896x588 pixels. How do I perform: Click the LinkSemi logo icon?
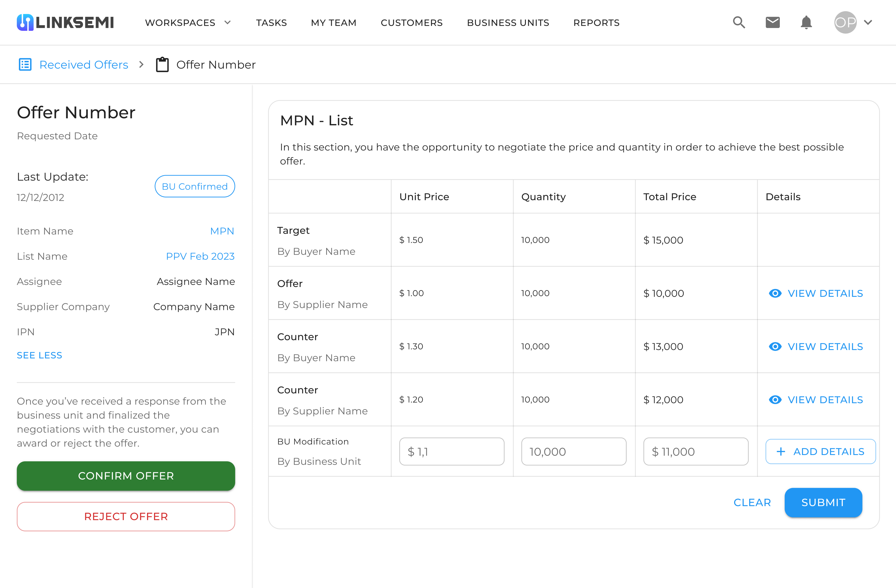(x=25, y=23)
